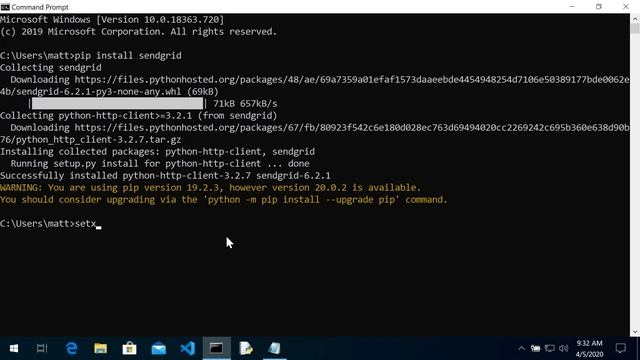Click the vertical scrollbar thumb
Viewport: 640px width, 360px height.
click(x=635, y=29)
